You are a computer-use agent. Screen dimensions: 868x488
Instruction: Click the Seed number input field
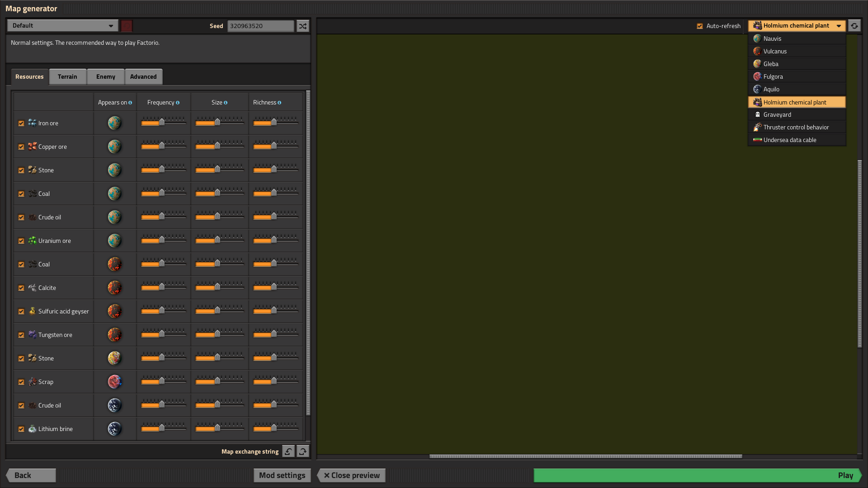pos(260,26)
